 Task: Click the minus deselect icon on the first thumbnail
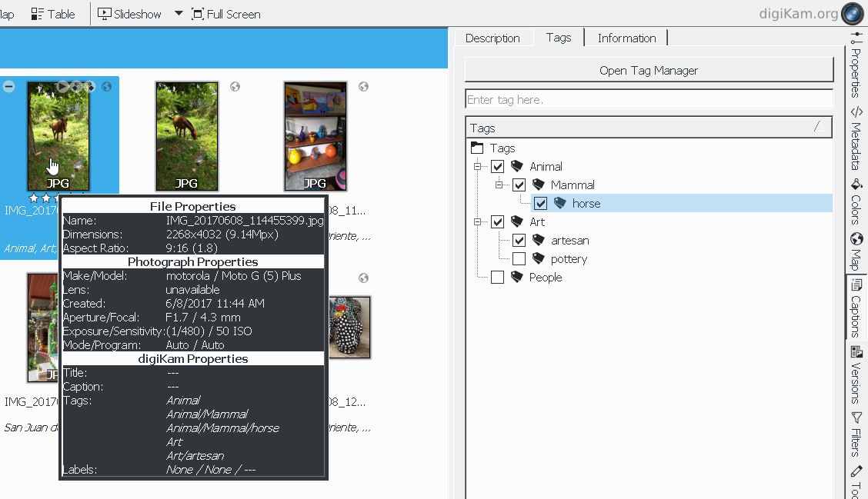click(9, 87)
